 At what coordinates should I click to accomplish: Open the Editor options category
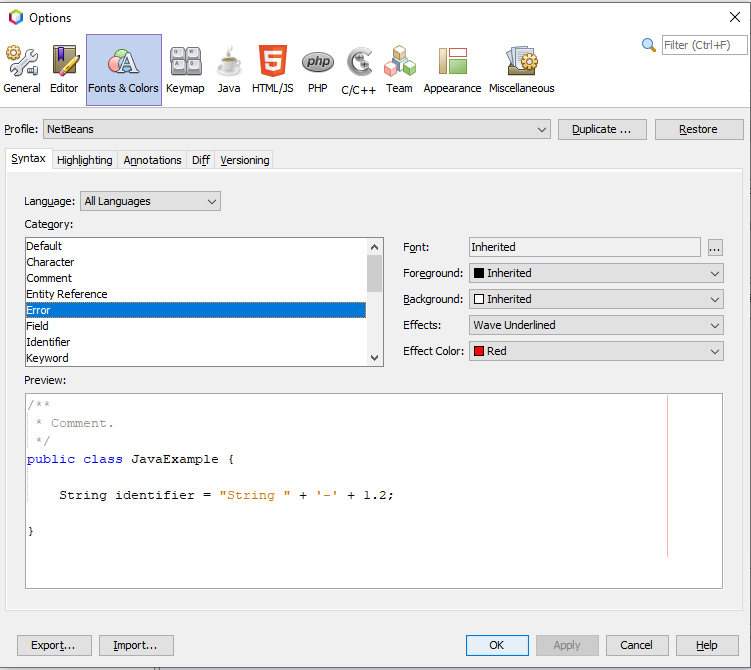pyautogui.click(x=64, y=69)
